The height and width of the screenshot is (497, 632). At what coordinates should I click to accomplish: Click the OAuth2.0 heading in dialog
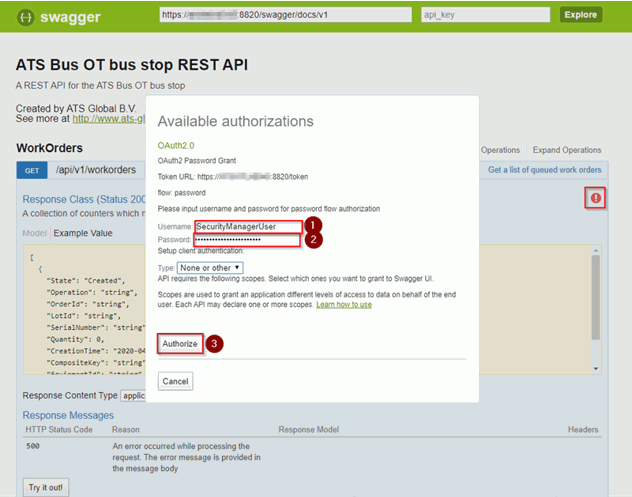[x=176, y=146]
